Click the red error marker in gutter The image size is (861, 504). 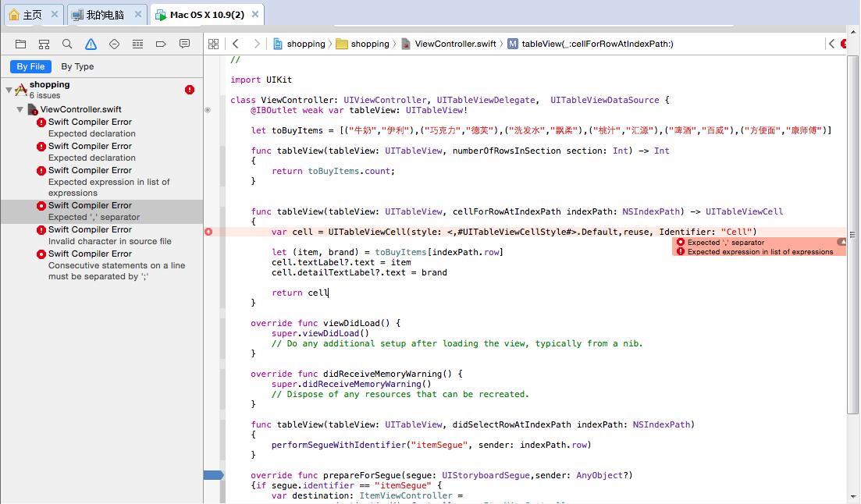(208, 232)
